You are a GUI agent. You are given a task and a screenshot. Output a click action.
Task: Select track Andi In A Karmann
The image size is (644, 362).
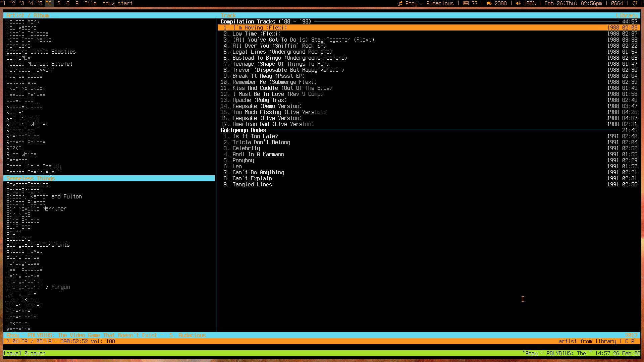tap(429, 154)
